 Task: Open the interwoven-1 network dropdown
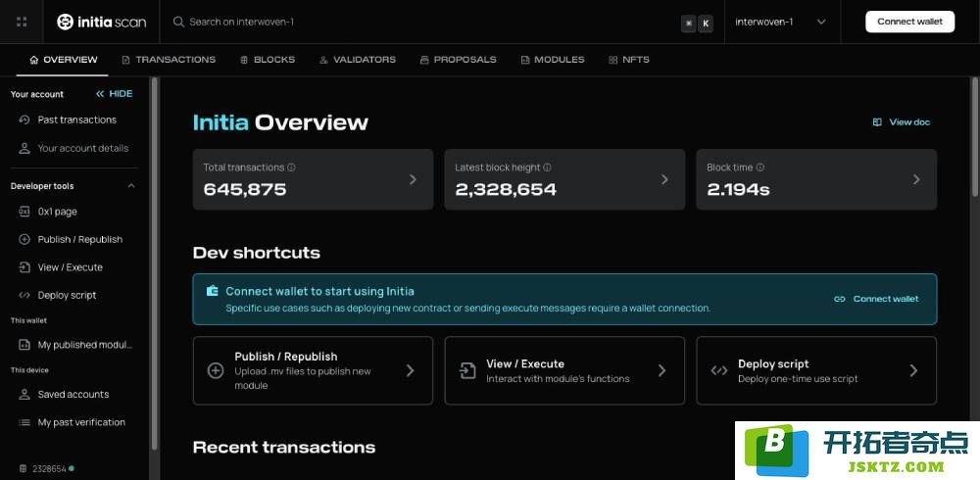coord(781,22)
